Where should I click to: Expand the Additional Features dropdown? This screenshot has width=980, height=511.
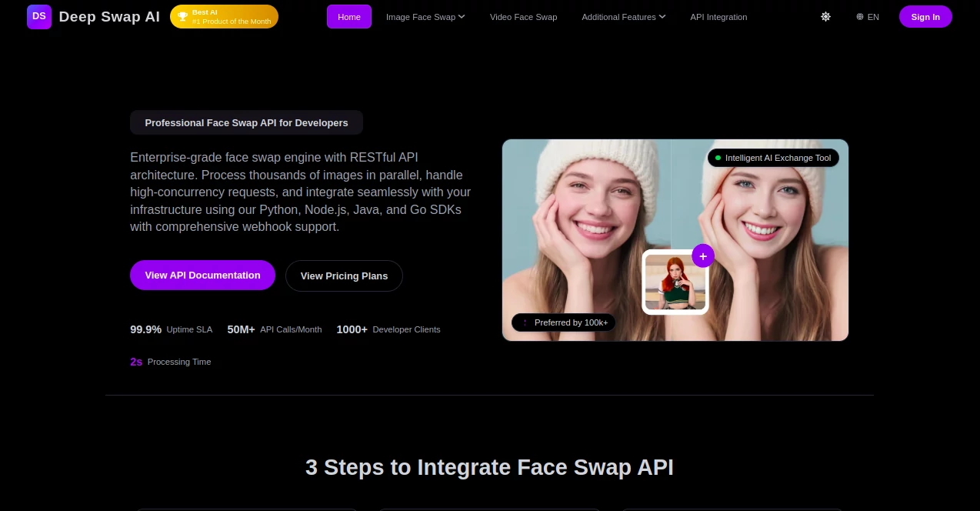(623, 17)
